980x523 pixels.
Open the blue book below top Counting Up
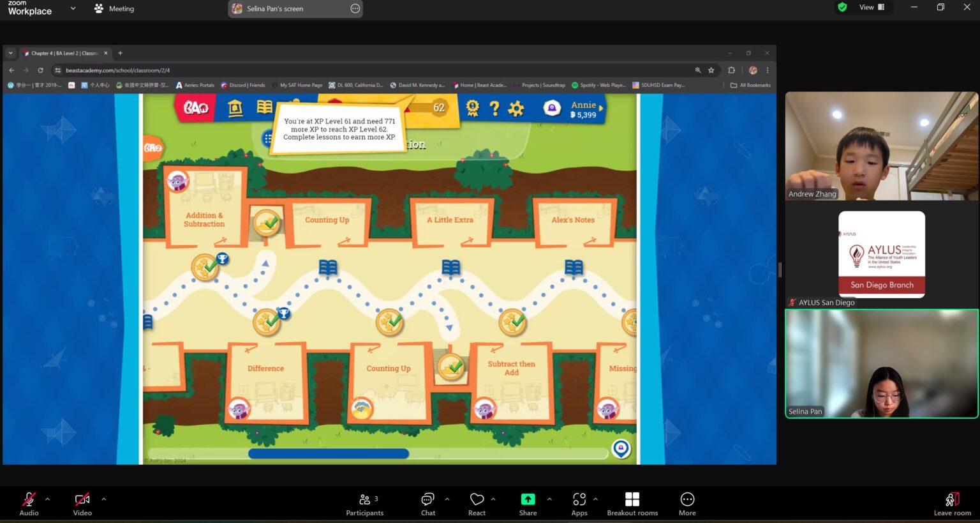point(328,267)
